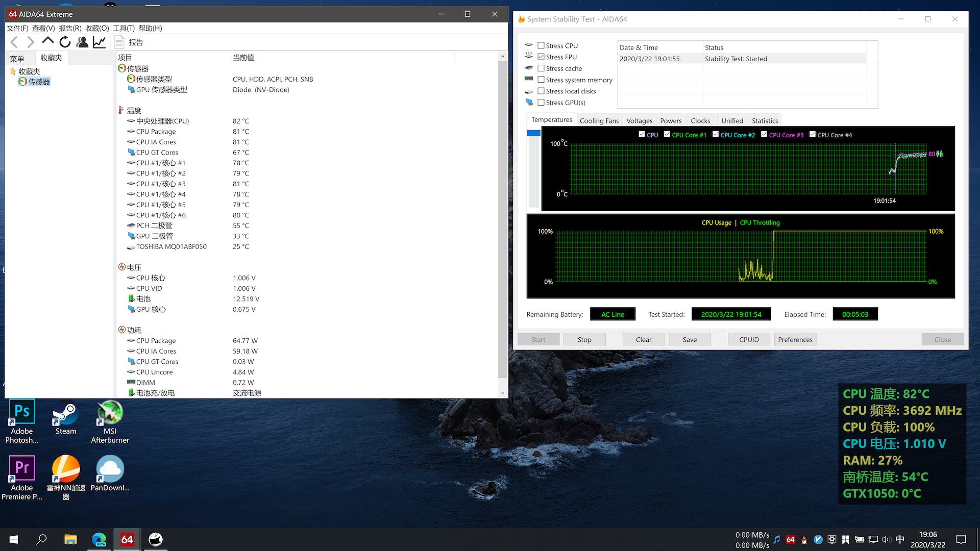Open the notification center icon

(x=961, y=539)
